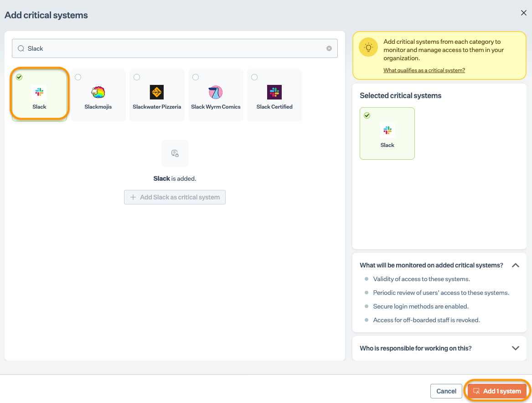Viewport: 532px width, 403px height.
Task: Click 'Secure login methods are enabled.' bullet
Action: [421, 307]
